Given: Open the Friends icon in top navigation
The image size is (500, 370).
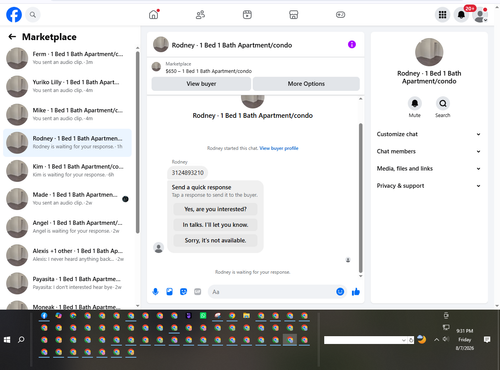Looking at the screenshot, I should click(x=200, y=15).
